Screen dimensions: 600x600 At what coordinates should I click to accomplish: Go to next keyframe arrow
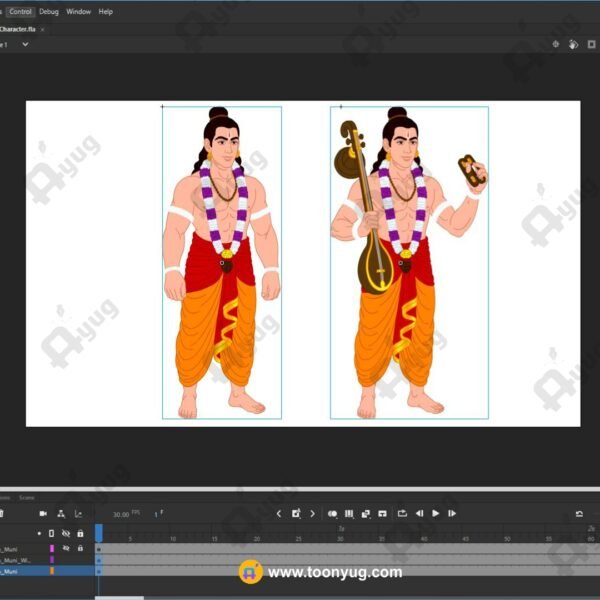pos(313,514)
